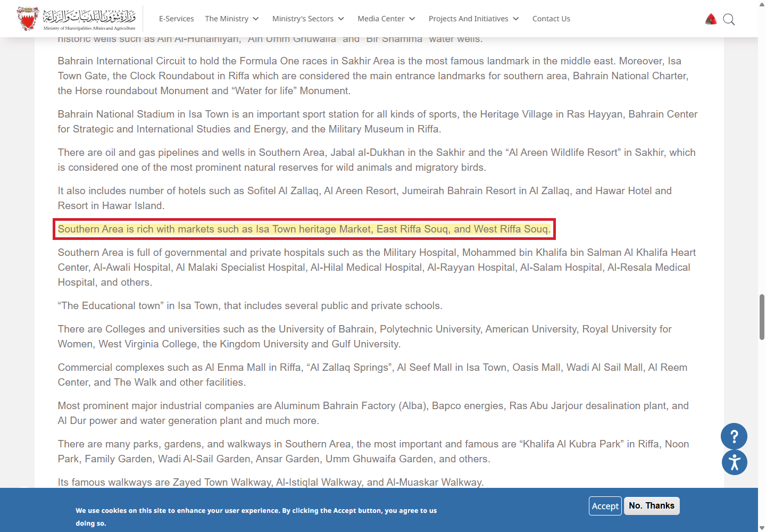The width and height of the screenshot is (766, 532).
Task: Click the paragraph starting "Southern Area is full of governmental"
Action: pyautogui.click(x=377, y=267)
